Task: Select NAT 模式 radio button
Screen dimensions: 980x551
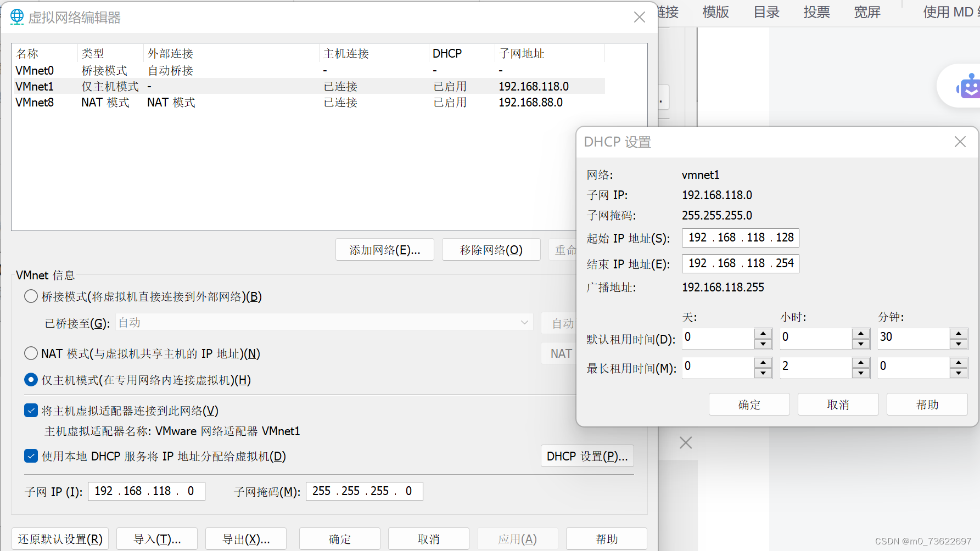Action: pos(31,353)
